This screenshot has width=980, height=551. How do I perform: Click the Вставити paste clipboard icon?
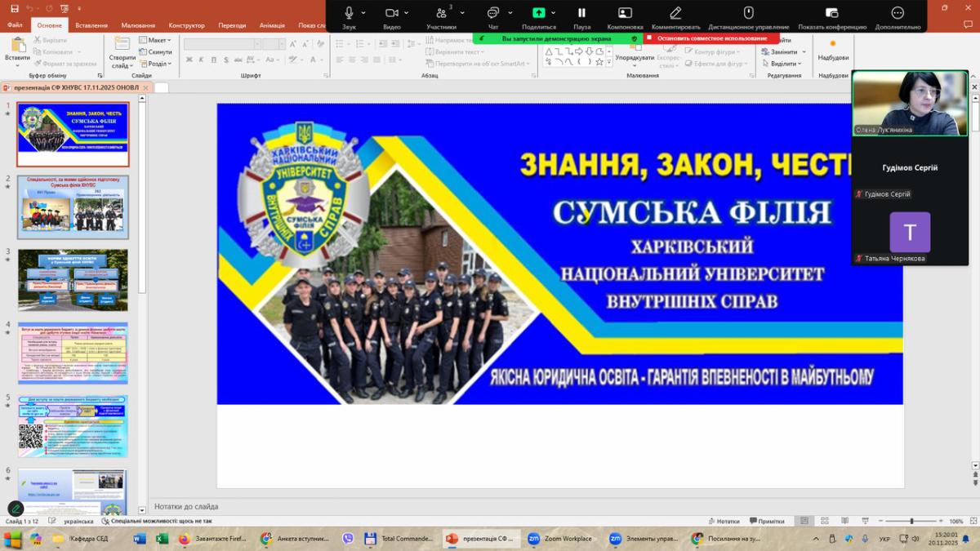17,44
